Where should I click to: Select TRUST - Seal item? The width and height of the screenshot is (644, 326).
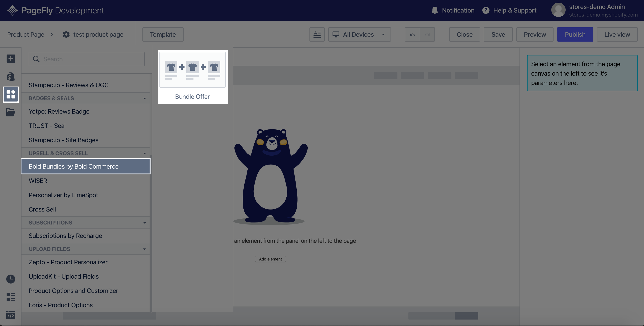86,126
